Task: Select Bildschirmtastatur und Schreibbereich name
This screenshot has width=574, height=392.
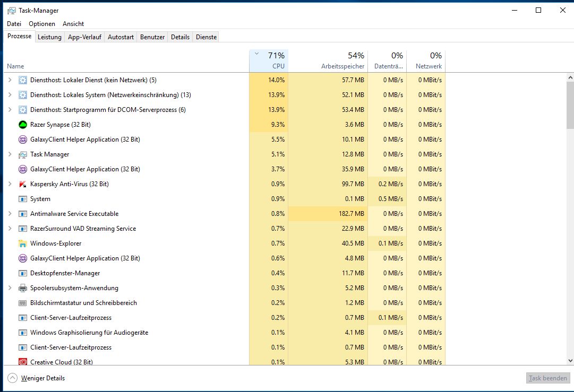Action: (83, 303)
